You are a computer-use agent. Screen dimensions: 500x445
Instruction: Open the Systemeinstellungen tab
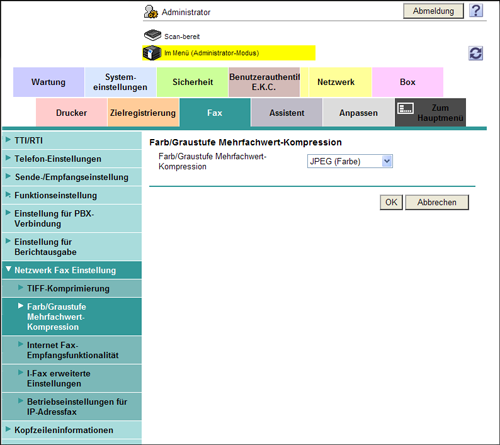pos(120,82)
